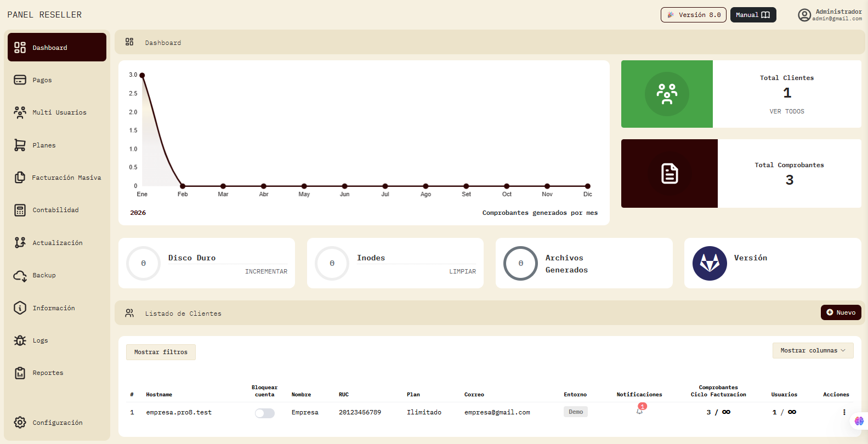
Task: Click the Ene data point on chart
Action: pyautogui.click(x=142, y=75)
